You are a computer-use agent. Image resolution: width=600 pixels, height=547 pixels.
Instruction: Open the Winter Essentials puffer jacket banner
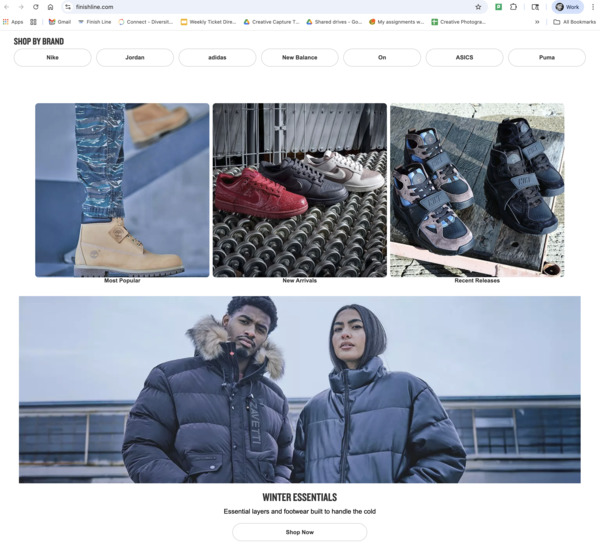pyautogui.click(x=300, y=389)
